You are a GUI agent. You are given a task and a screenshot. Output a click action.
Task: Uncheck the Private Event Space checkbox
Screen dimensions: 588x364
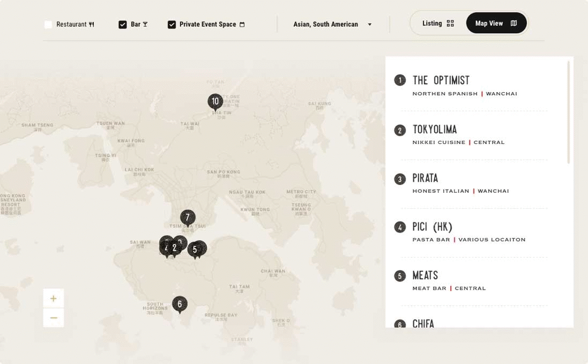click(x=172, y=25)
